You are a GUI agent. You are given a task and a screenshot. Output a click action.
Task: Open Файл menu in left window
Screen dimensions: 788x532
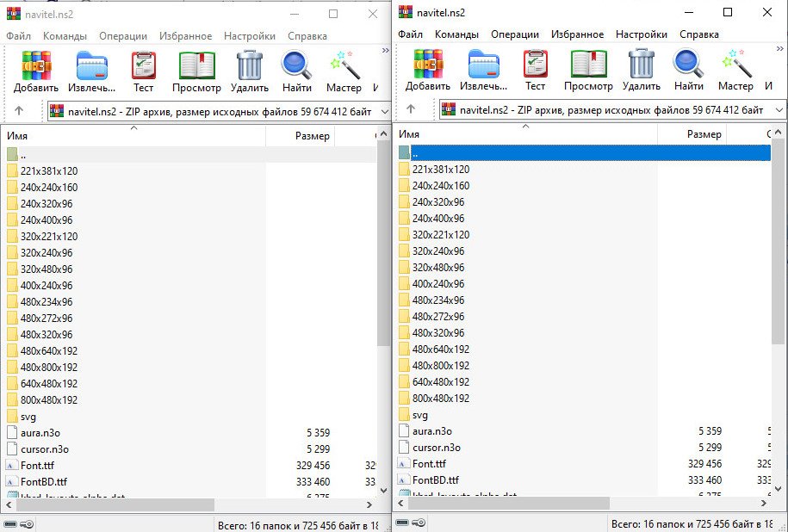(x=19, y=36)
